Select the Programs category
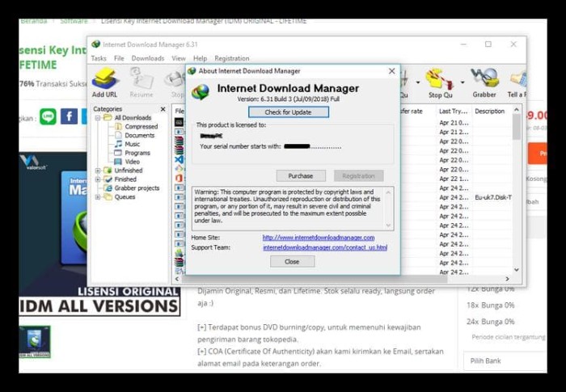 point(137,153)
